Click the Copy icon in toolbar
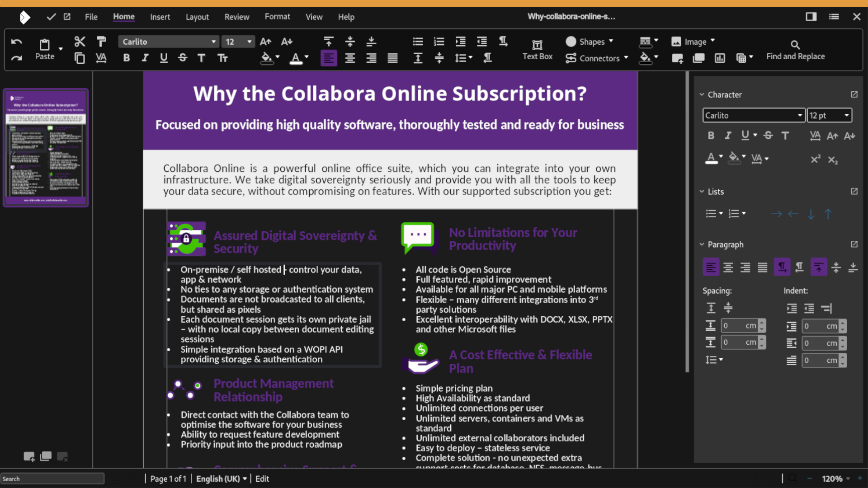The image size is (868, 488). tap(80, 58)
